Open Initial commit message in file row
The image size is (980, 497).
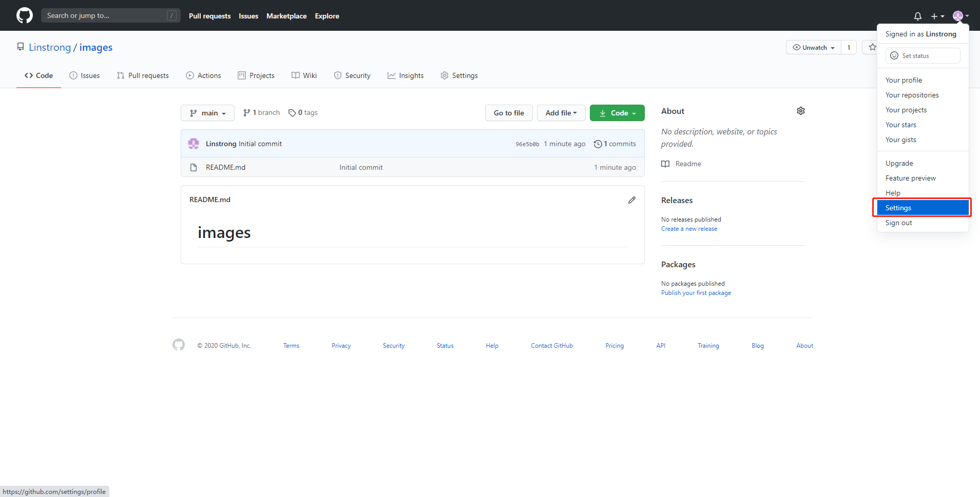361,167
